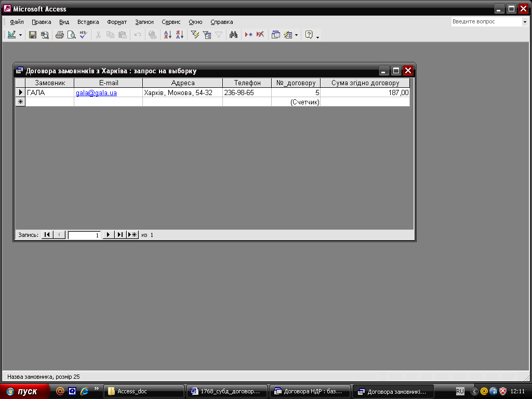Click the select-all datasheet corner box

click(x=20, y=83)
